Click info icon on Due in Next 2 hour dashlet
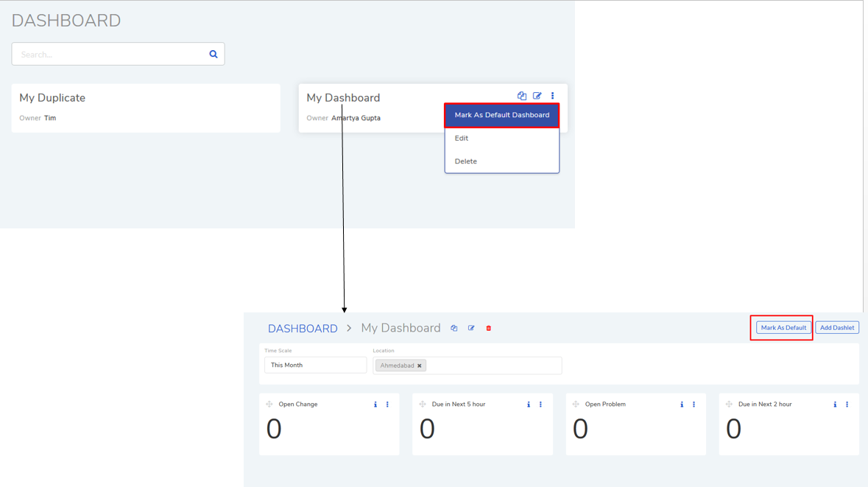868x487 pixels. point(836,404)
